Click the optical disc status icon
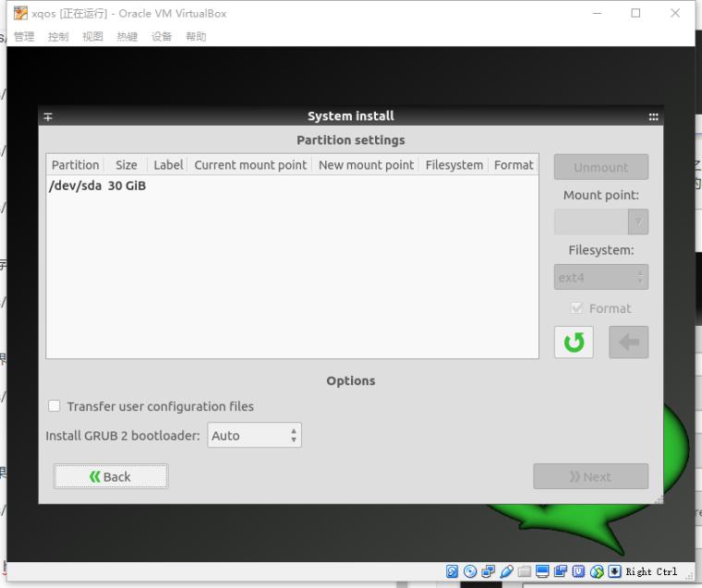Screen dimensions: 702x588 [x=469, y=571]
